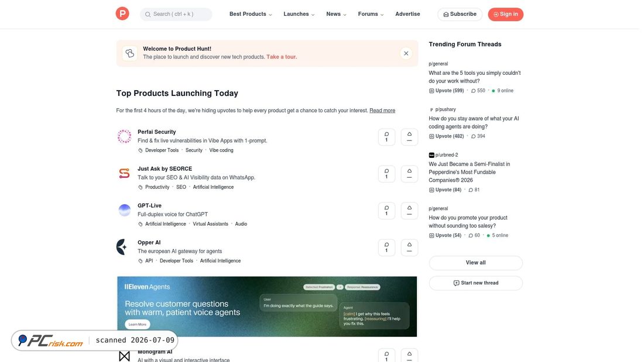
Task: Open the Perfai Security title
Action: [x=156, y=132]
